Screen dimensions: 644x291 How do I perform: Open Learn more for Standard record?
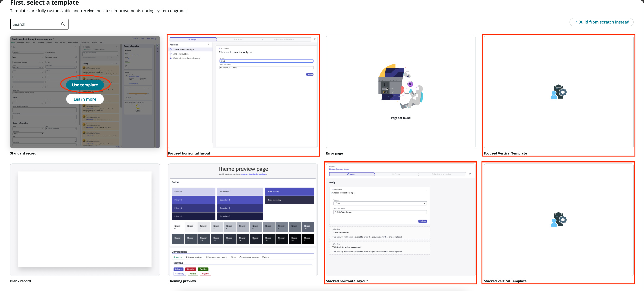(x=85, y=99)
